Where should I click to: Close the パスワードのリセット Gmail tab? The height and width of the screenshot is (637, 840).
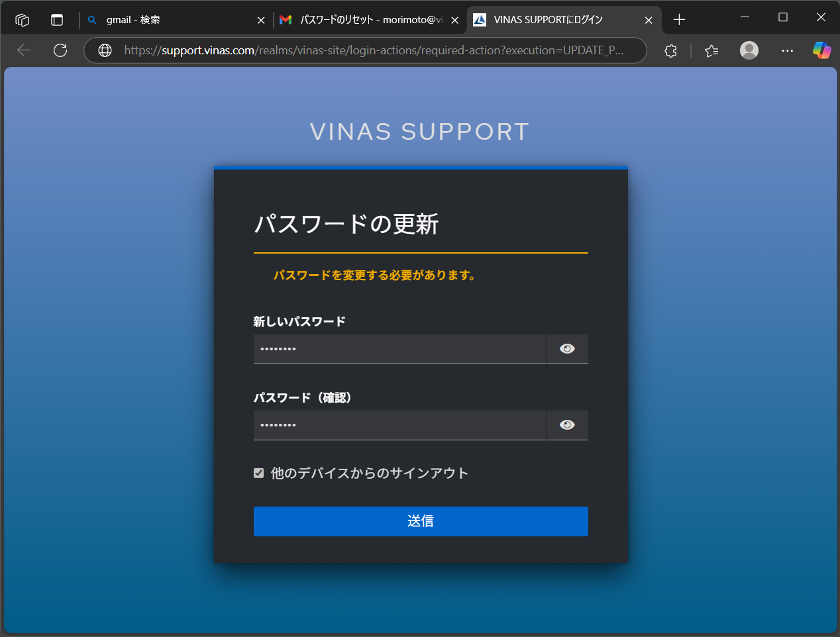pos(455,21)
